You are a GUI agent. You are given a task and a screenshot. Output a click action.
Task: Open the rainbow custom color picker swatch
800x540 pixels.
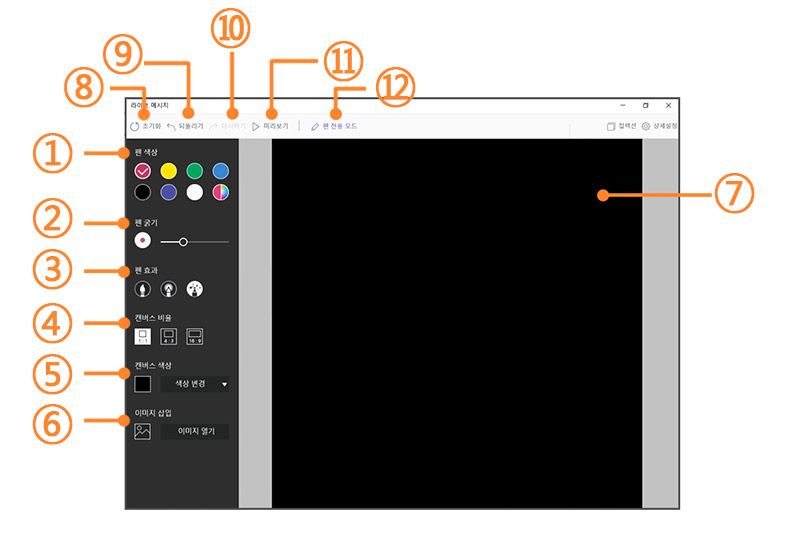coord(220,192)
